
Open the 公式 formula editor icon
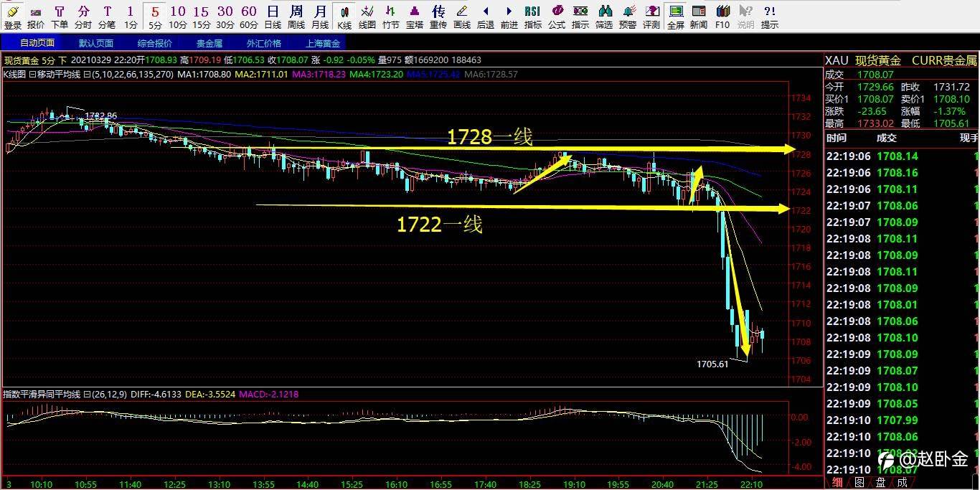(x=557, y=16)
